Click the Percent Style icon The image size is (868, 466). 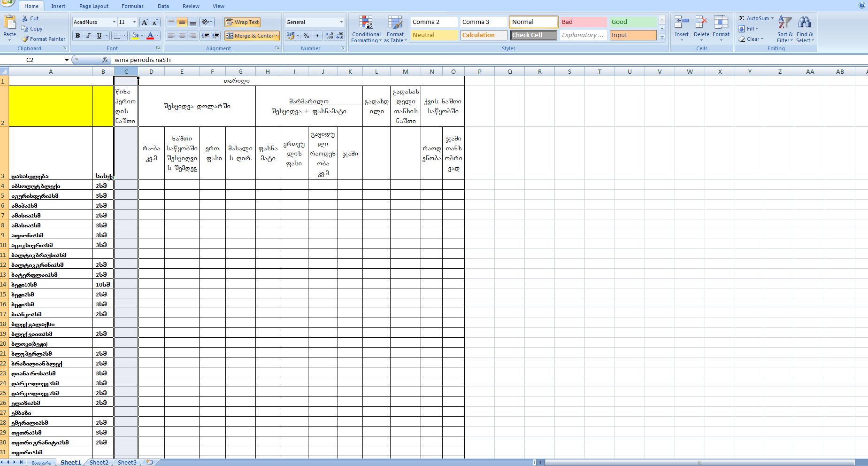pyautogui.click(x=306, y=36)
